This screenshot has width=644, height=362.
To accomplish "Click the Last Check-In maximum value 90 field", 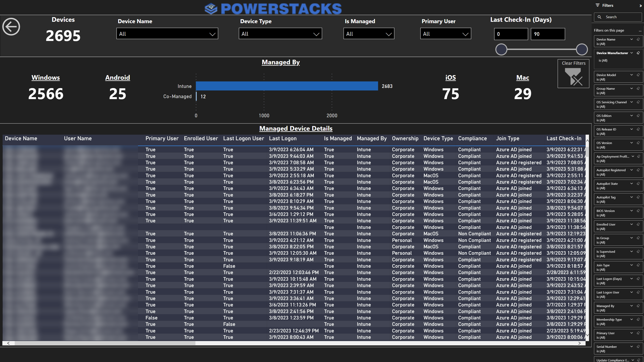I will coord(548,34).
